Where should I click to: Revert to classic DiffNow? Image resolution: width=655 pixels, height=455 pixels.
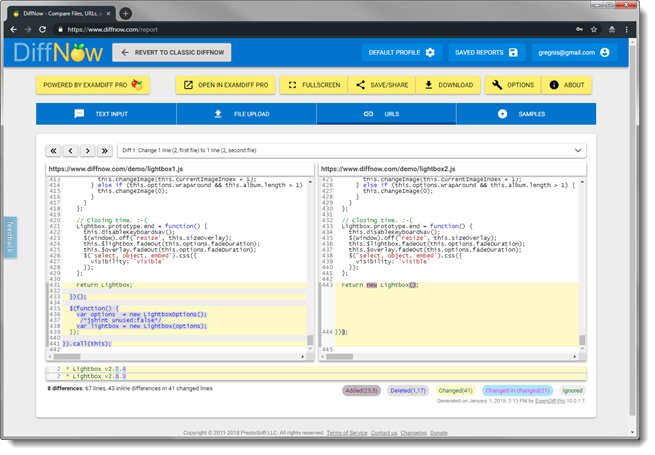(172, 53)
